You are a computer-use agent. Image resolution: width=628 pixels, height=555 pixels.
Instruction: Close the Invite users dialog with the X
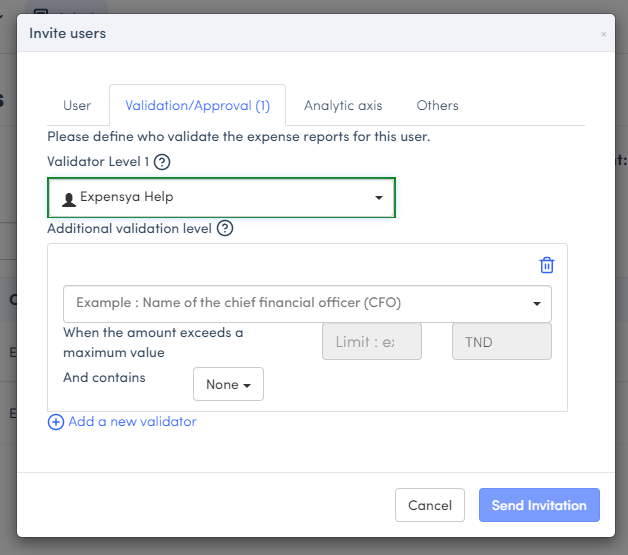(603, 34)
